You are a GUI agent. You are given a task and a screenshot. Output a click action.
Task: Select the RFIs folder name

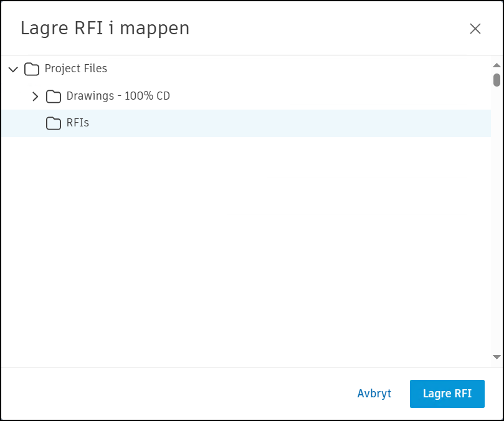tap(78, 123)
